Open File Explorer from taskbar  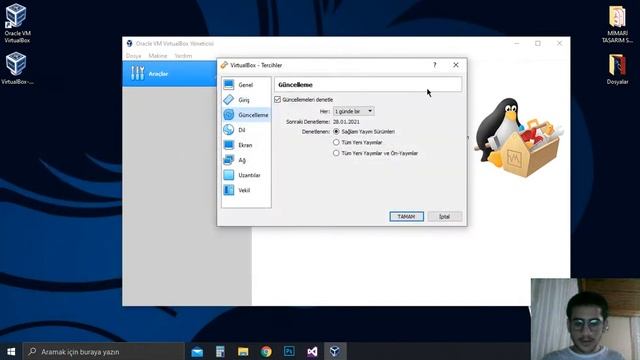[x=243, y=351]
